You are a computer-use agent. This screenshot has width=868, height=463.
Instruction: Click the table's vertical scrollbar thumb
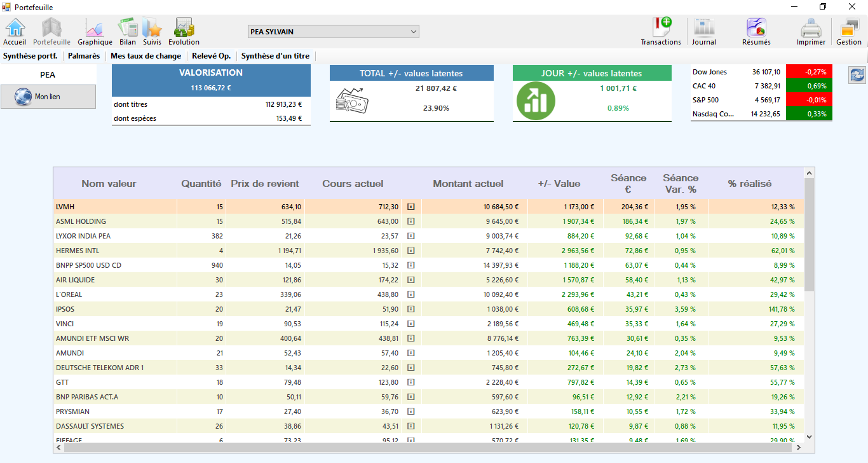809,235
